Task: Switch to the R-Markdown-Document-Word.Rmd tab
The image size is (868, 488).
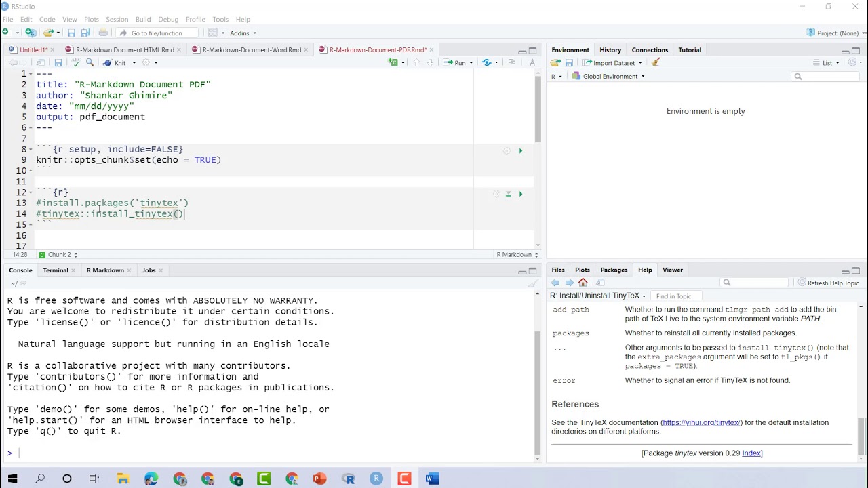Action: 252,49
